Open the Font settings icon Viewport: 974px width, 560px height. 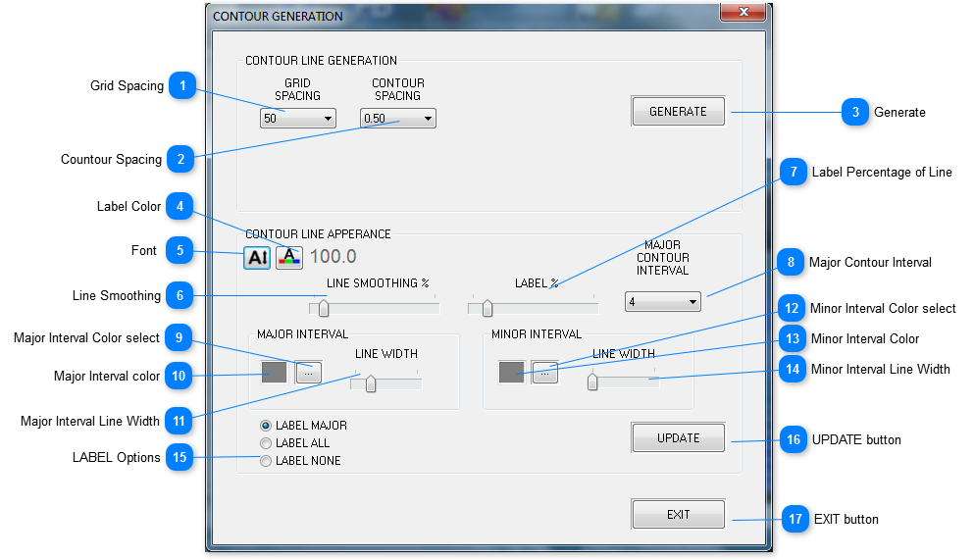257,257
